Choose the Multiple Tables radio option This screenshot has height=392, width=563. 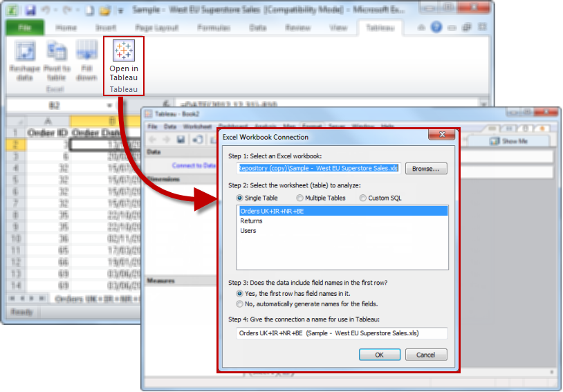pos(299,198)
